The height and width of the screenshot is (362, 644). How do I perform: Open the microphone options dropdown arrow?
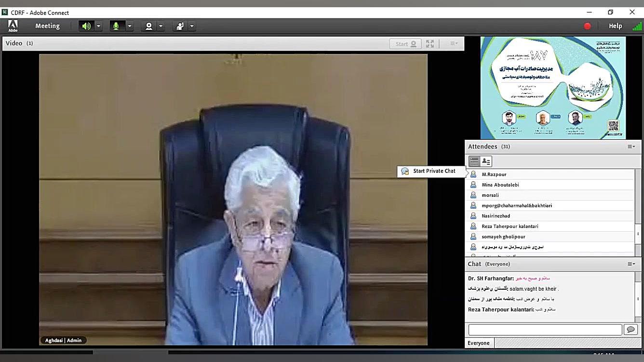click(x=129, y=26)
